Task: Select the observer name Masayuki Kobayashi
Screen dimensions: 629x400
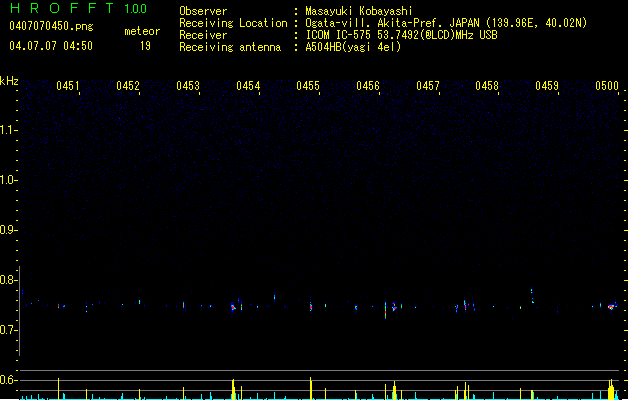Action: pos(359,11)
